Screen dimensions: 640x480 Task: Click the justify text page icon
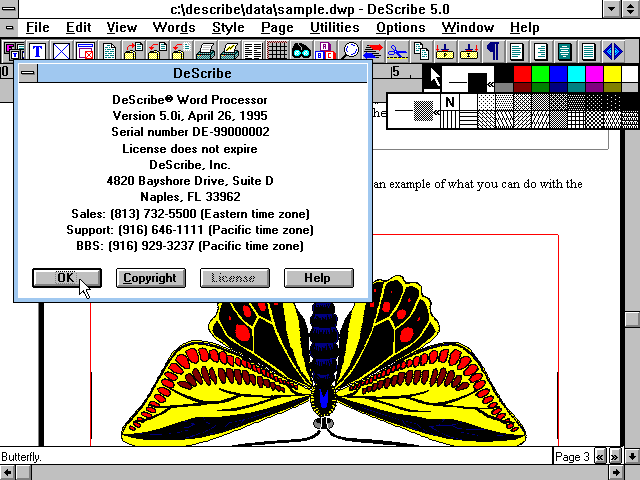pos(589,51)
